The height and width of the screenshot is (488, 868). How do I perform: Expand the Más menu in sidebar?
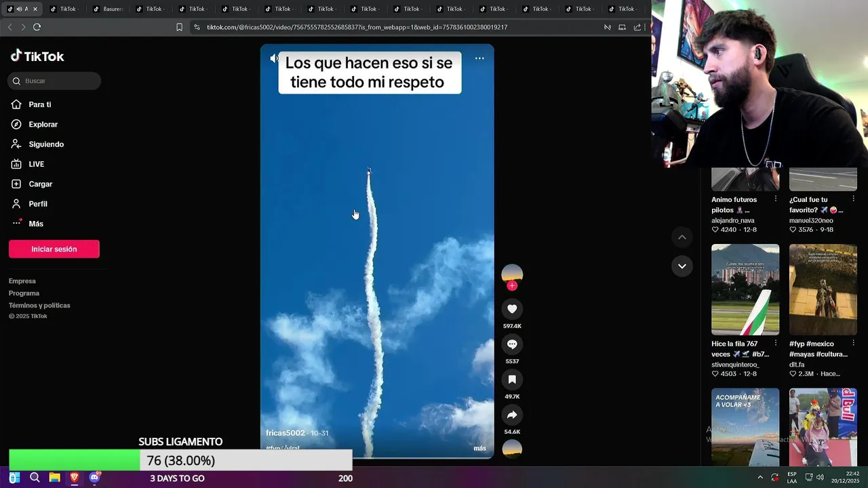36,224
